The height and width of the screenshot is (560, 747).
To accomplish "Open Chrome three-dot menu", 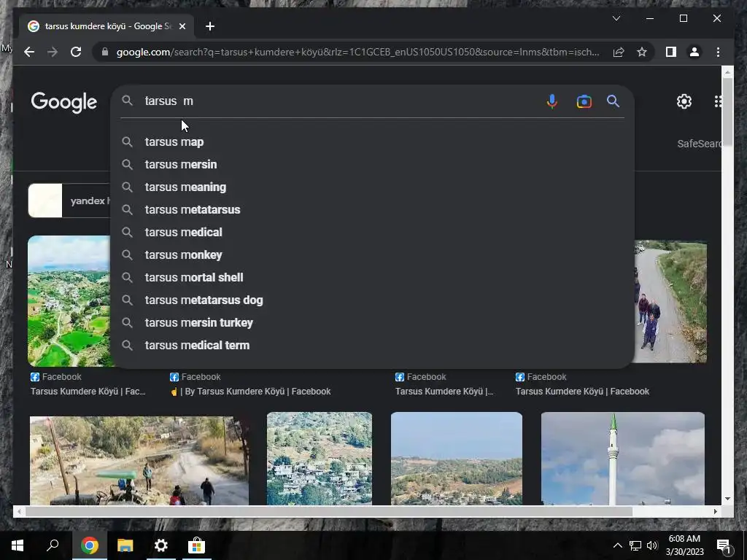I will (718, 52).
